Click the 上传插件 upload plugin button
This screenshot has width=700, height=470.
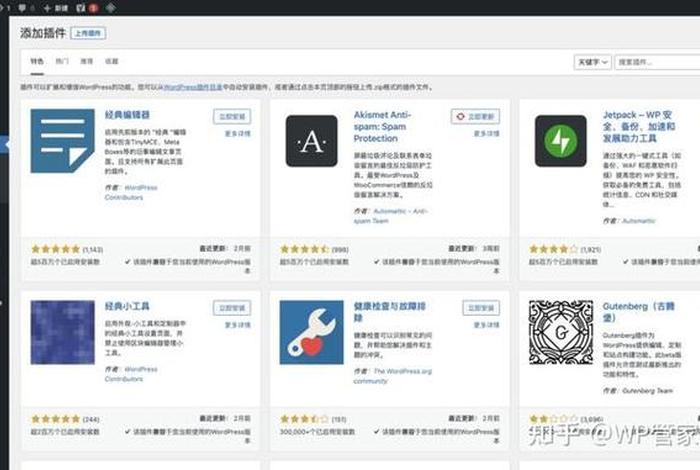[88, 33]
